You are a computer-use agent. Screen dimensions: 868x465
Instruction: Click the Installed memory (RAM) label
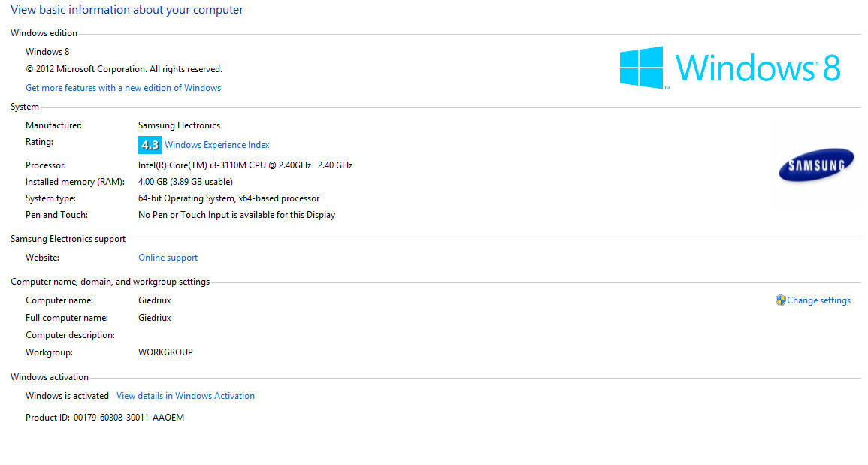(x=75, y=182)
